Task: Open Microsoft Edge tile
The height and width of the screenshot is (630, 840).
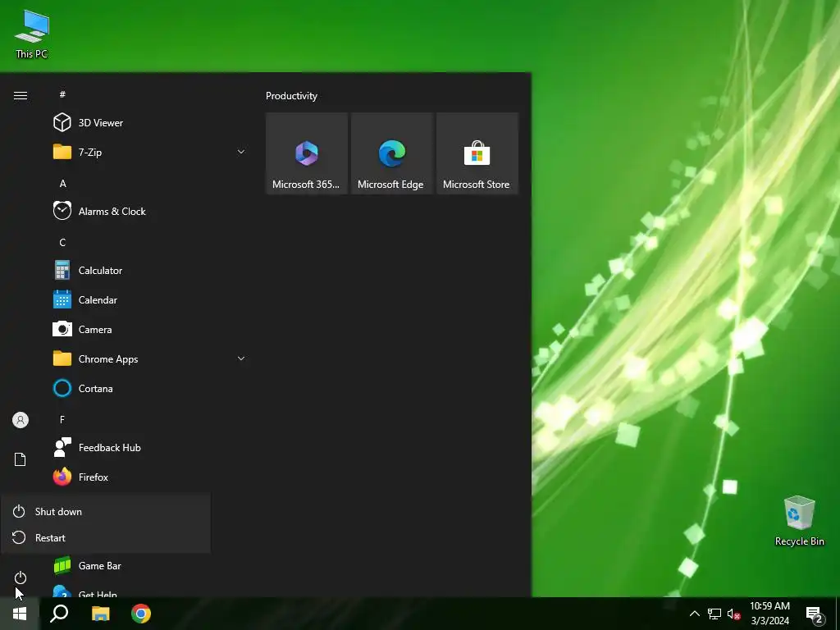Action: (391, 153)
